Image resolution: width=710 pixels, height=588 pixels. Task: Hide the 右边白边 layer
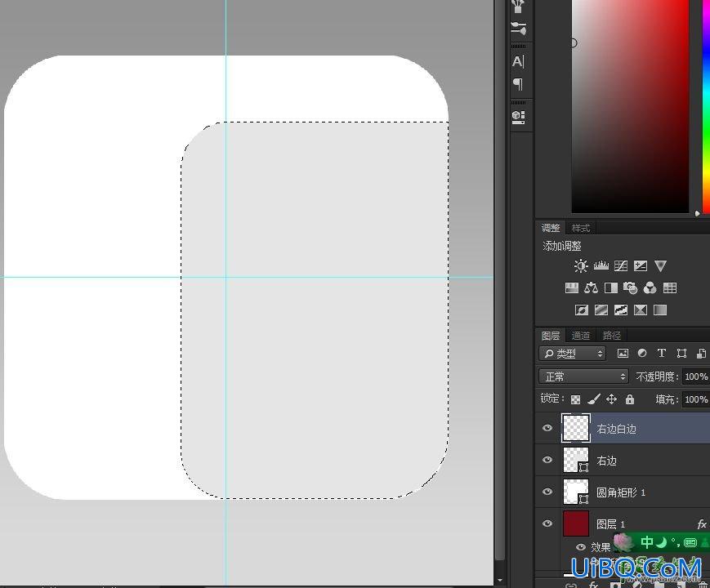pyautogui.click(x=547, y=428)
